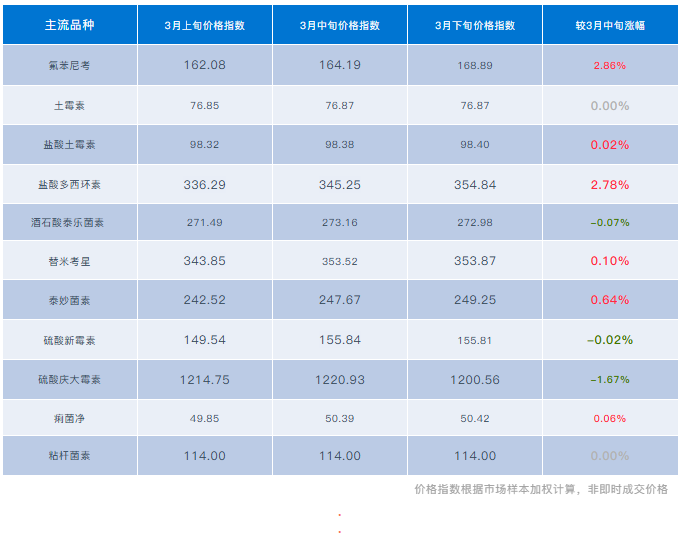Select the 3月上旬价格指数 header cell
This screenshot has width=682, height=536.
click(204, 26)
